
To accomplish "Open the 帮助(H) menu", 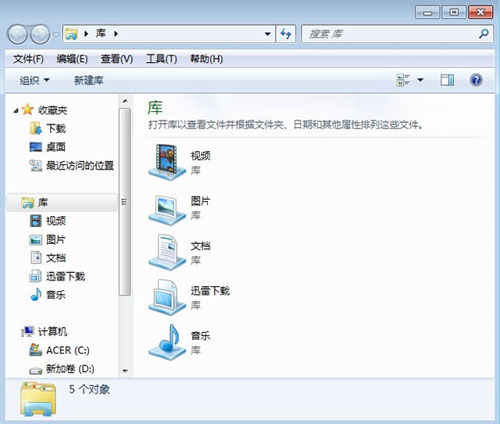I will 206,59.
